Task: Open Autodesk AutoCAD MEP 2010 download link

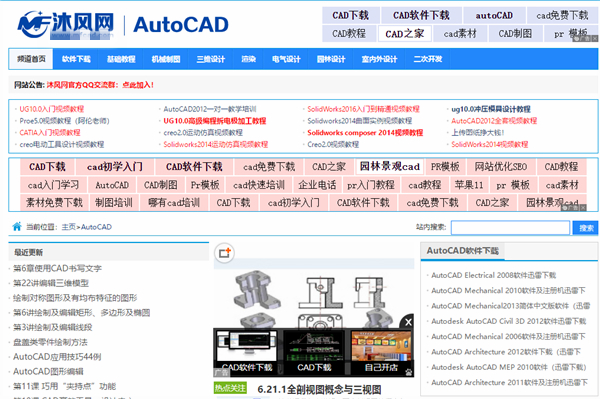Action: tap(509, 367)
